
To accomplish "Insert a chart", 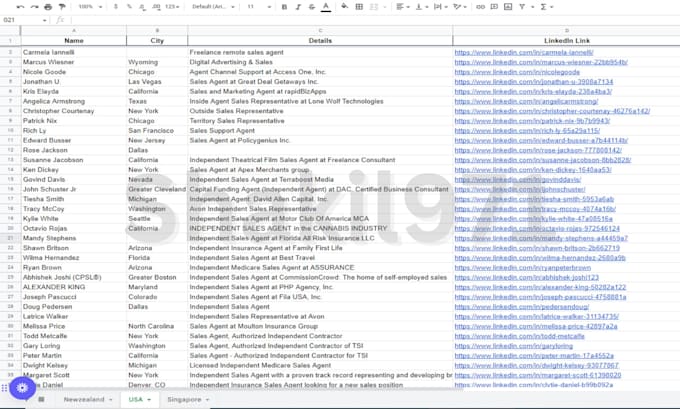I will 508,7.
